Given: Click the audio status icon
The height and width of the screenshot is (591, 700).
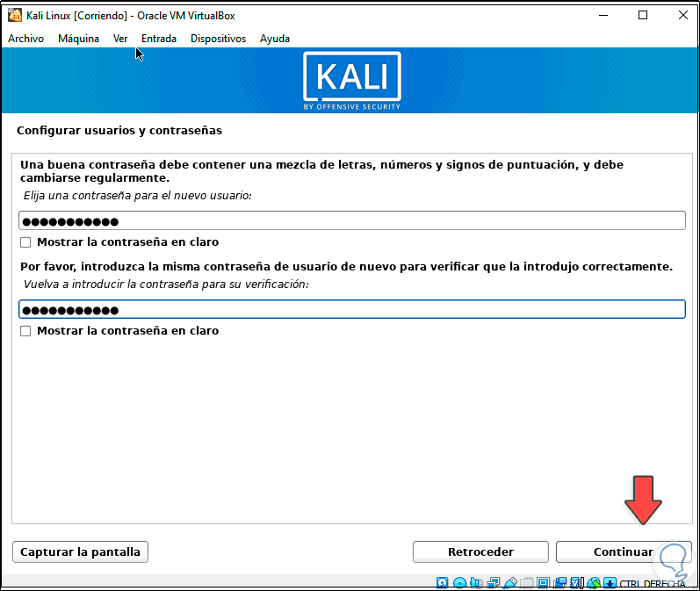Looking at the screenshot, I should pos(476,582).
